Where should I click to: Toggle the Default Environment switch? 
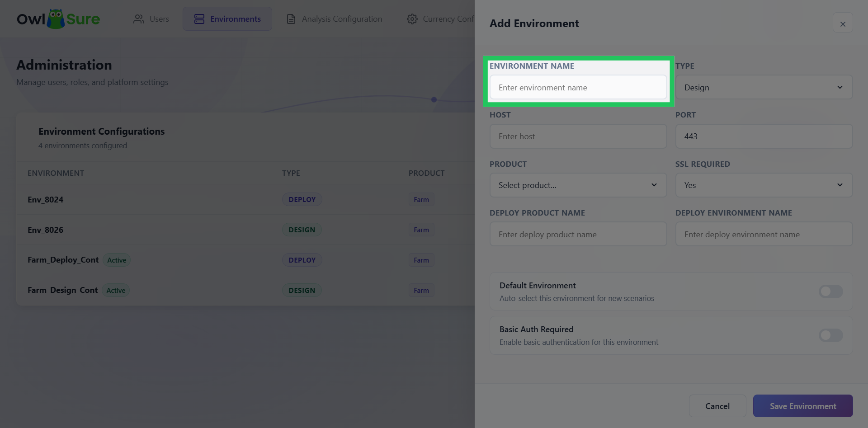pyautogui.click(x=831, y=292)
